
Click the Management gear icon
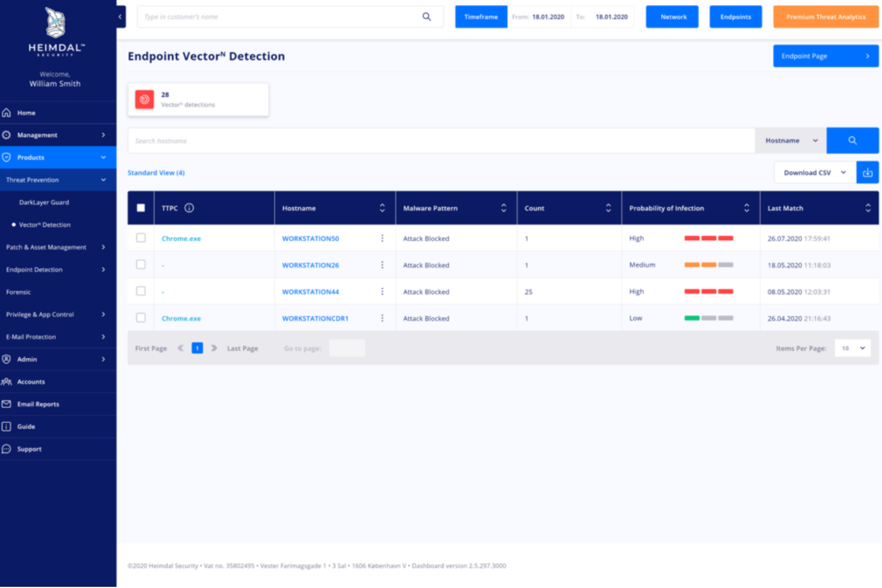click(x=7, y=135)
